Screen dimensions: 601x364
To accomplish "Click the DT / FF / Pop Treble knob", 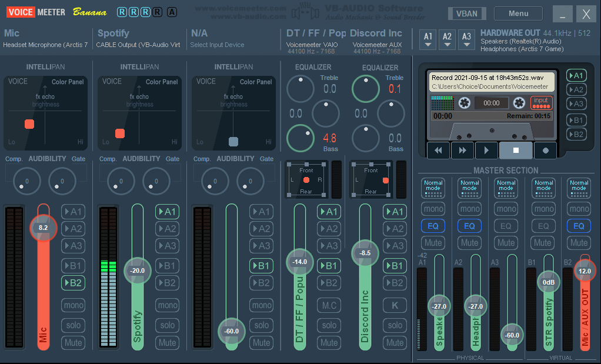I will 300,89.
